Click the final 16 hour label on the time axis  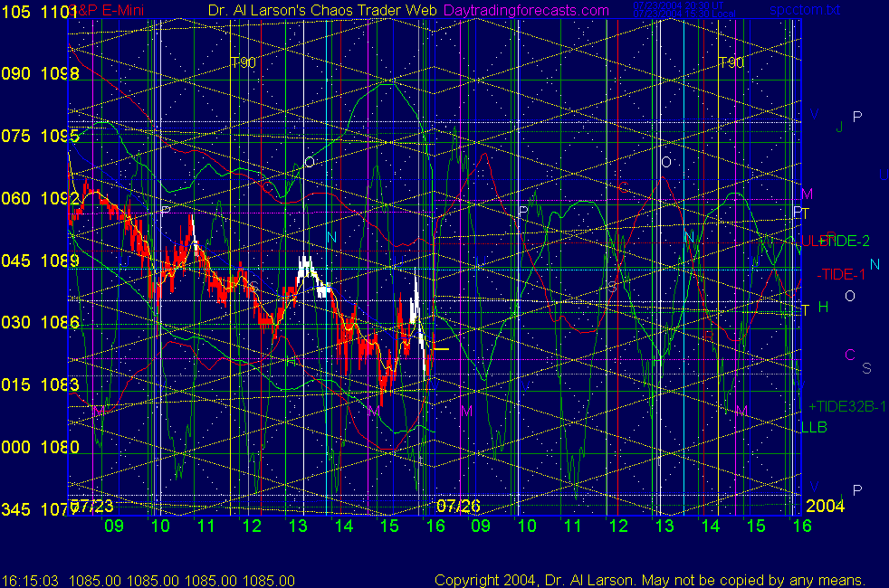point(802,526)
